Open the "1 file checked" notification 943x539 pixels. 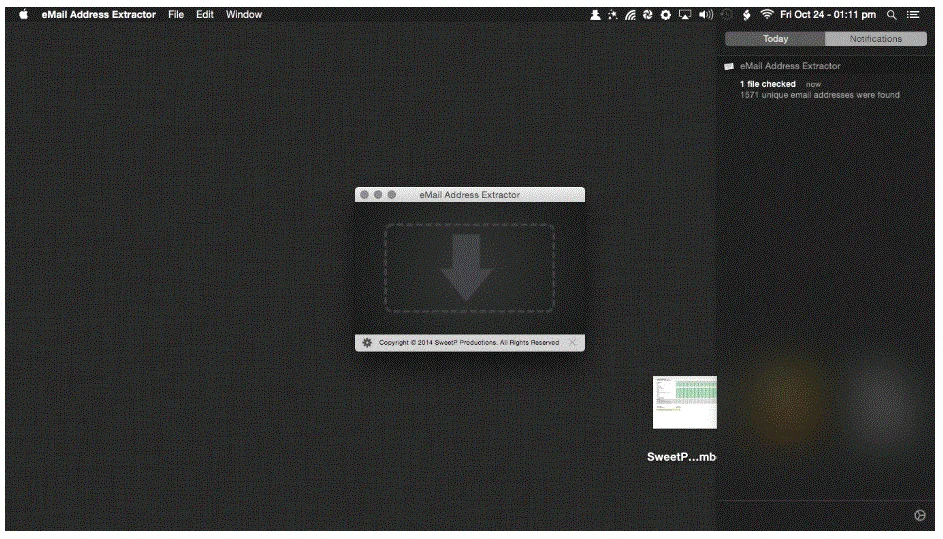pos(820,89)
